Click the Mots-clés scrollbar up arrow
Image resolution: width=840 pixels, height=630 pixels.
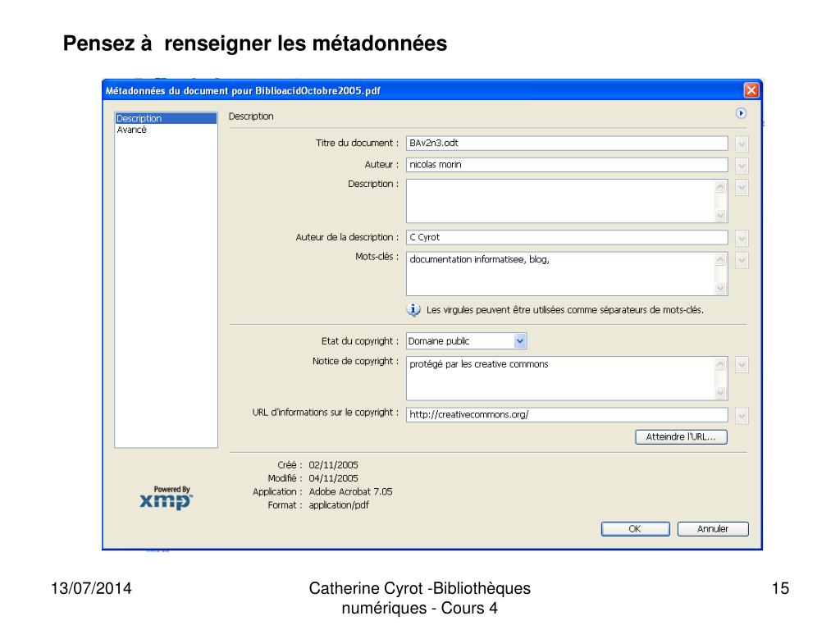[x=720, y=259]
